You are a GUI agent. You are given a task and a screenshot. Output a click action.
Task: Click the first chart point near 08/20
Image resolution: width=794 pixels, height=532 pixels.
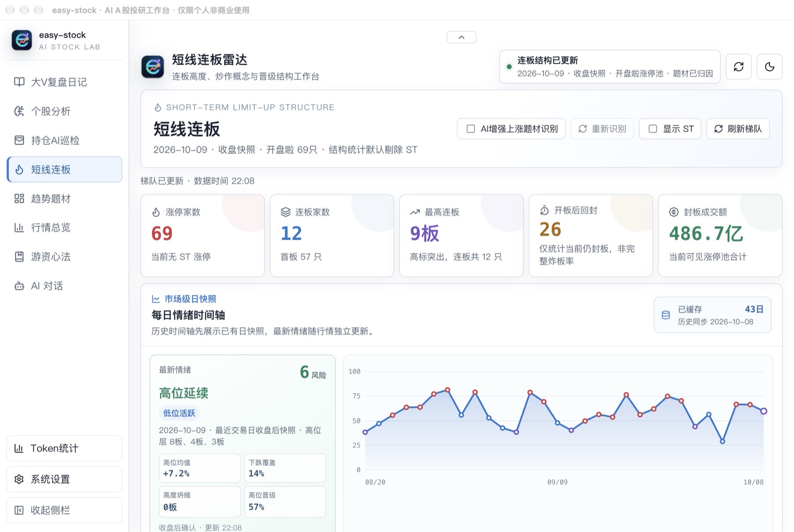[x=365, y=432]
